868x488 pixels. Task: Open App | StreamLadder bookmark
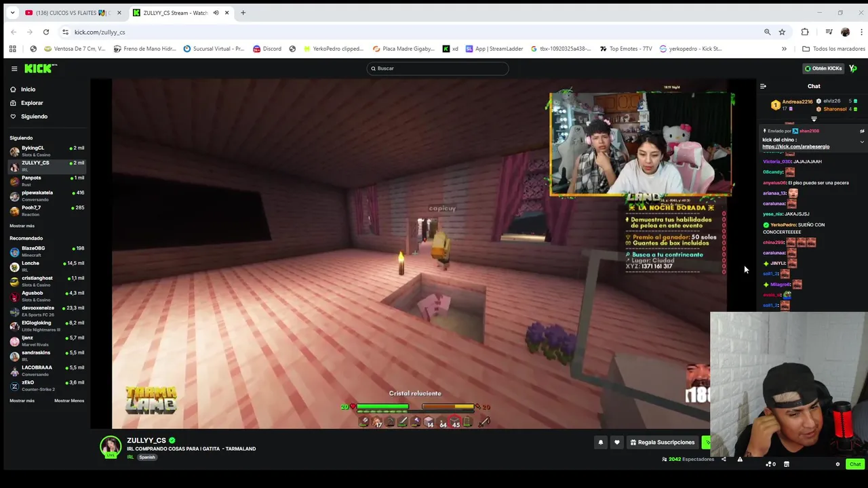(x=494, y=49)
